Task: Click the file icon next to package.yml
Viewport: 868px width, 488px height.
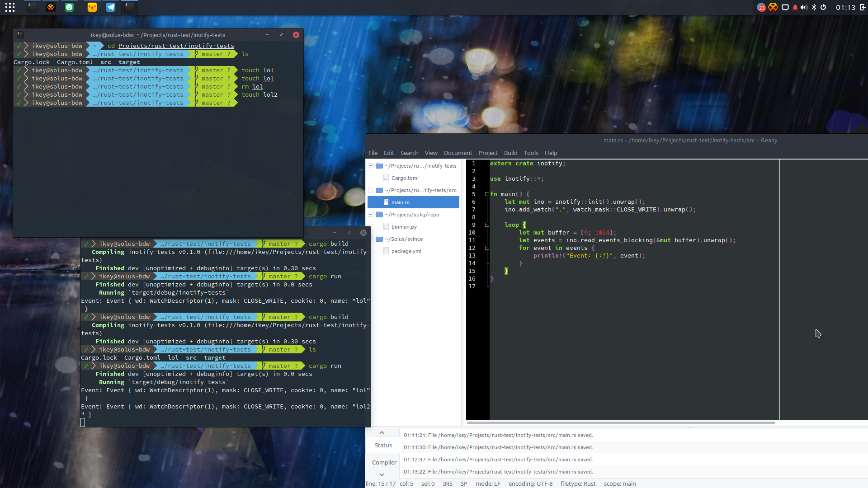Action: coord(386,251)
